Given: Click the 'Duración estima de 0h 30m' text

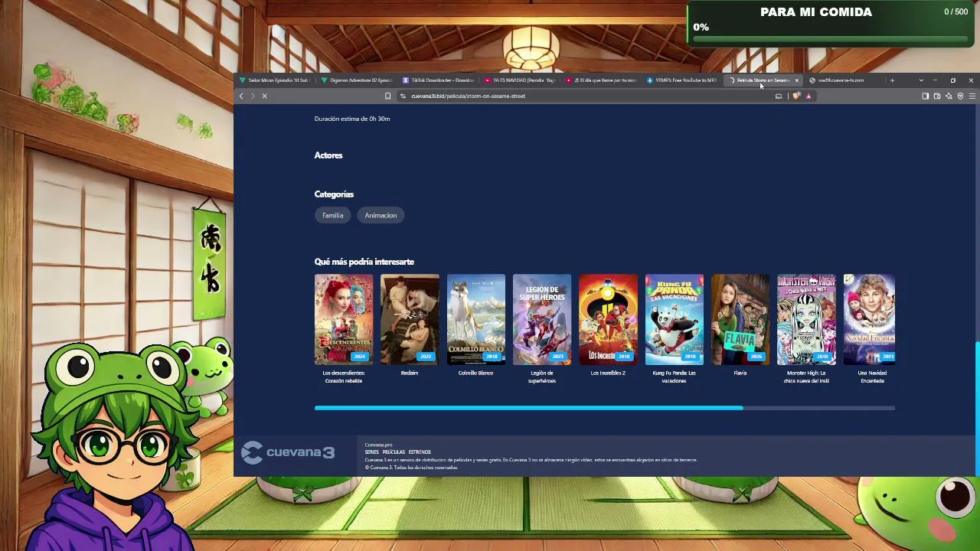Looking at the screenshot, I should tap(352, 119).
